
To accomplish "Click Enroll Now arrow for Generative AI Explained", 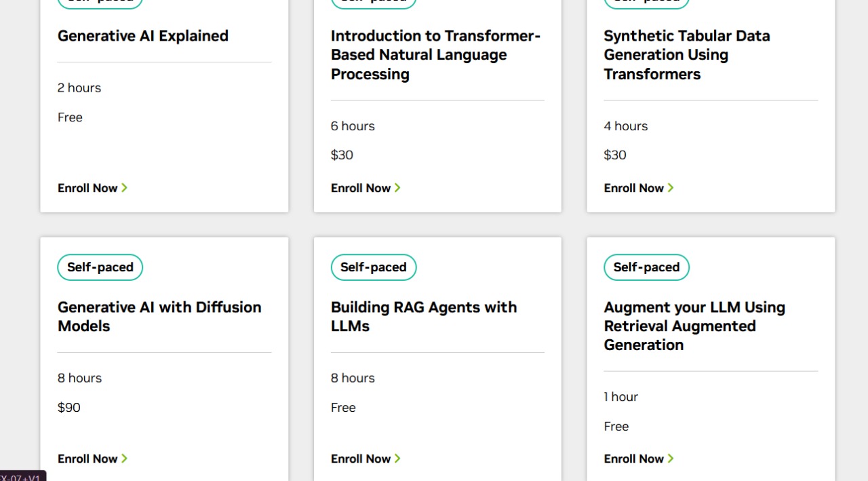I will click(125, 188).
